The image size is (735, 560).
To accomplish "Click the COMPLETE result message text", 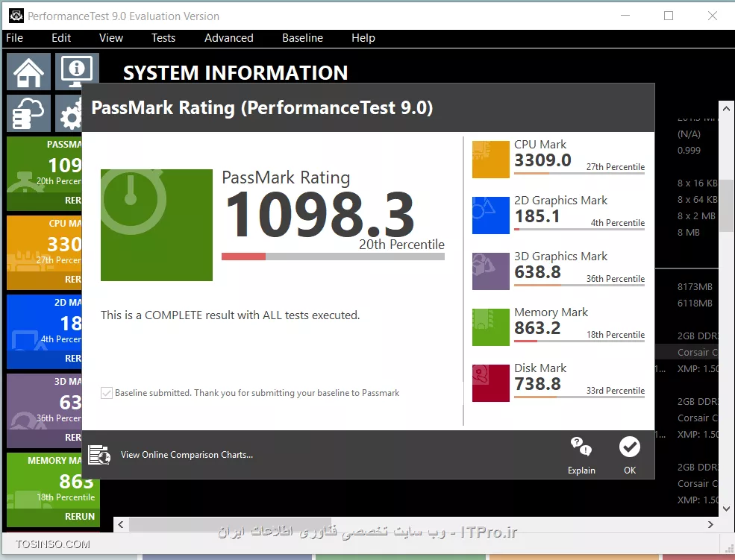I will coord(230,315).
